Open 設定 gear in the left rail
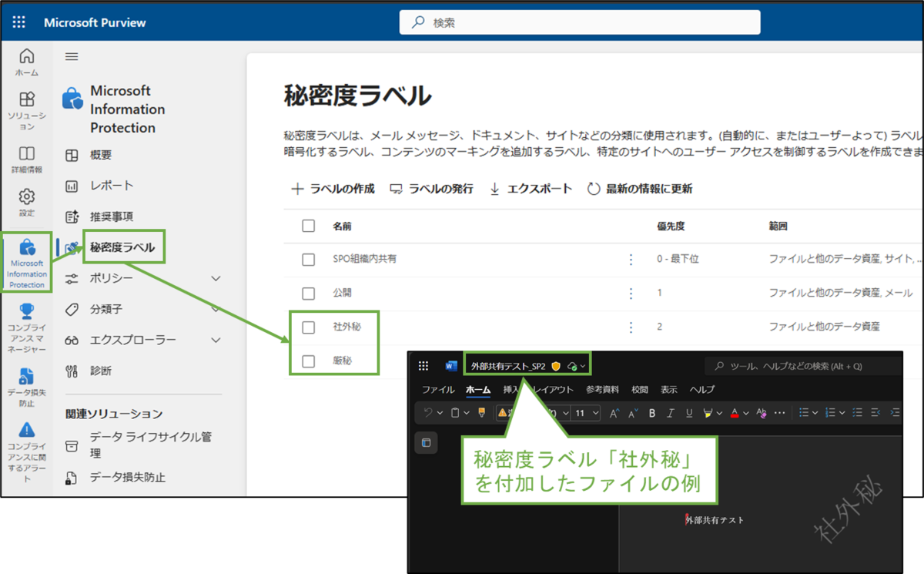Screen dimensions: 924x574 (x=27, y=203)
